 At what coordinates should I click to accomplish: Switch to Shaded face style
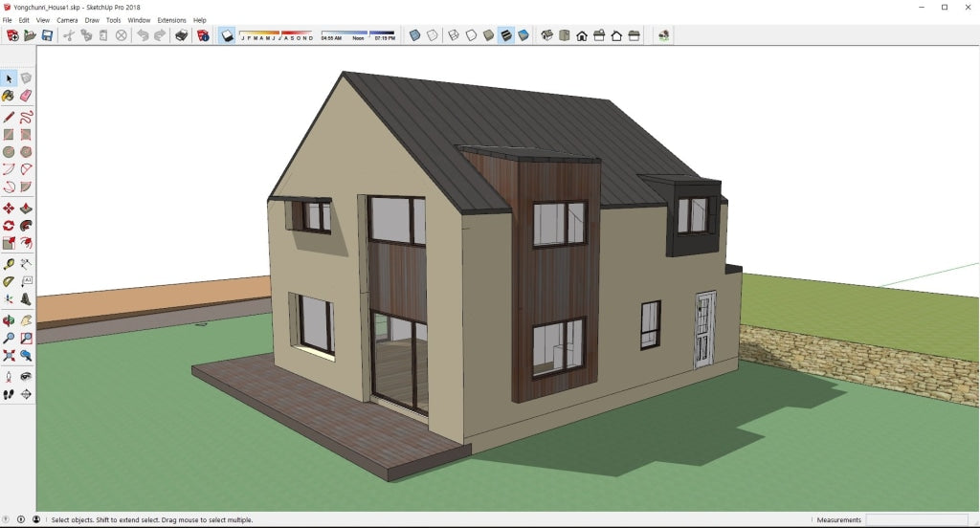(x=489, y=35)
